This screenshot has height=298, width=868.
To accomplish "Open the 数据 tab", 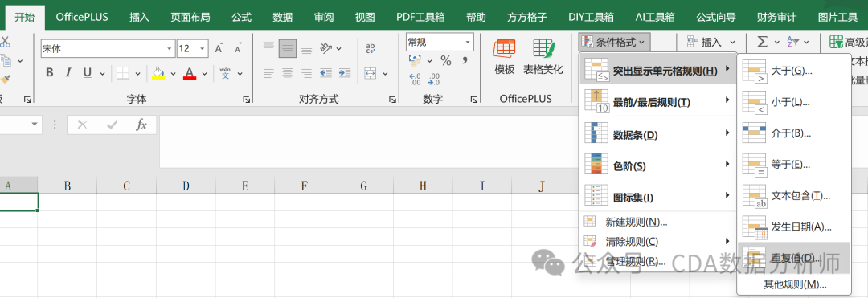I will tap(283, 17).
